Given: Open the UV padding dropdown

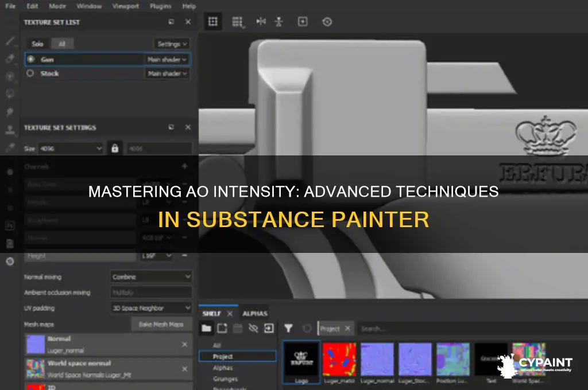Looking at the screenshot, I should pos(152,308).
